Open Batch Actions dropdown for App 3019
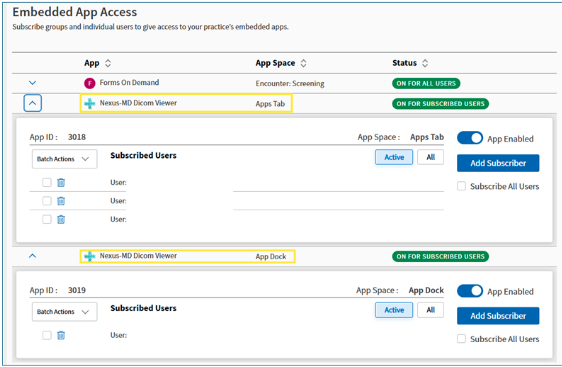Viewport: 562px width, 367px height. [x=65, y=311]
